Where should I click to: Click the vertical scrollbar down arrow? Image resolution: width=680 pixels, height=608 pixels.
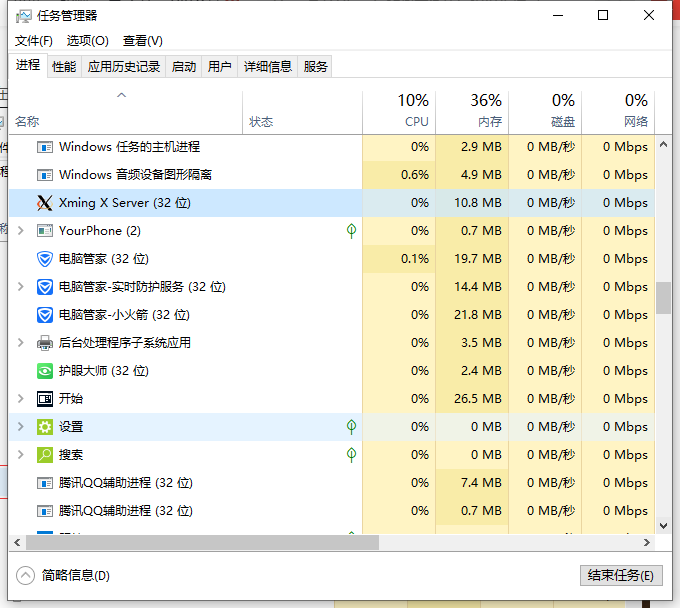point(663,526)
